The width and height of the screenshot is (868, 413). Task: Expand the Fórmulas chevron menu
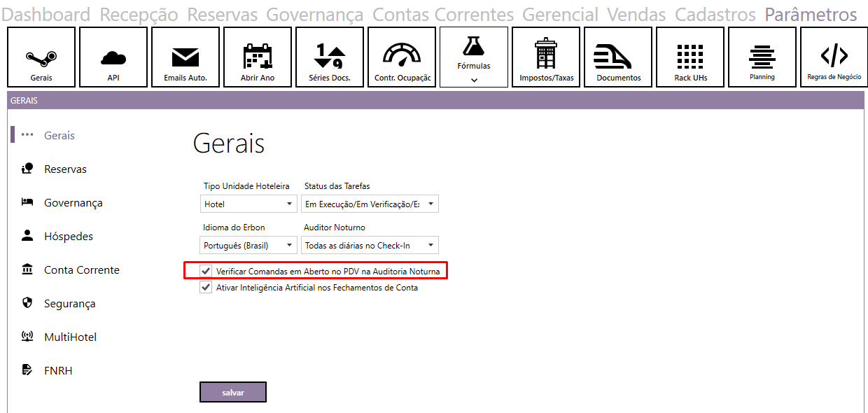(x=474, y=80)
